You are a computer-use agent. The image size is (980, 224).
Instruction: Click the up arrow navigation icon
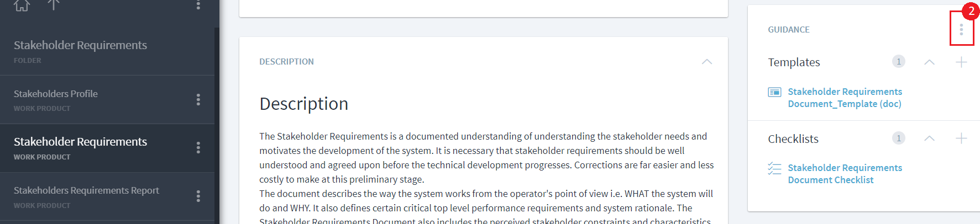tap(53, 4)
